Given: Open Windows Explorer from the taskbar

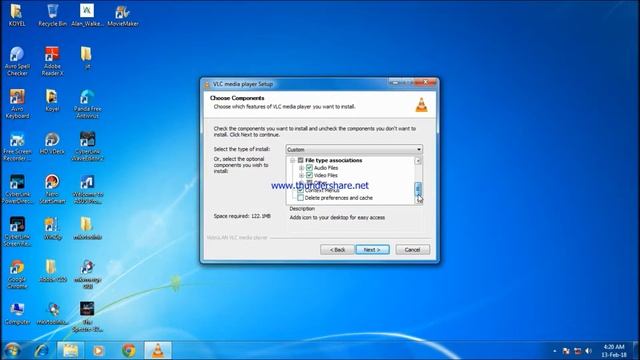Looking at the screenshot, I should pyautogui.click(x=70, y=351).
